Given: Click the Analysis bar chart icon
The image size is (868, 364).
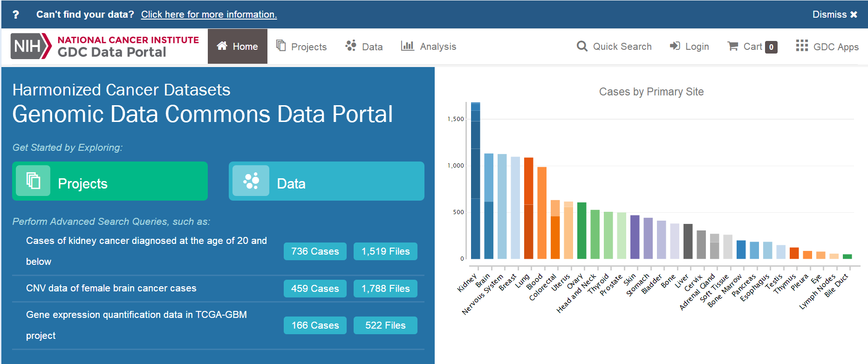Looking at the screenshot, I should tap(408, 46).
